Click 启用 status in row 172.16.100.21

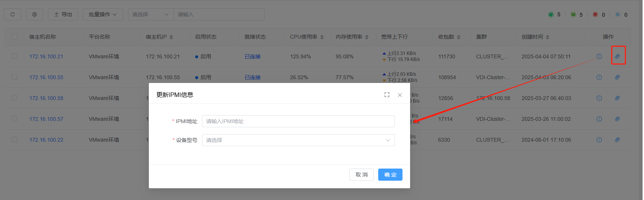(203, 56)
